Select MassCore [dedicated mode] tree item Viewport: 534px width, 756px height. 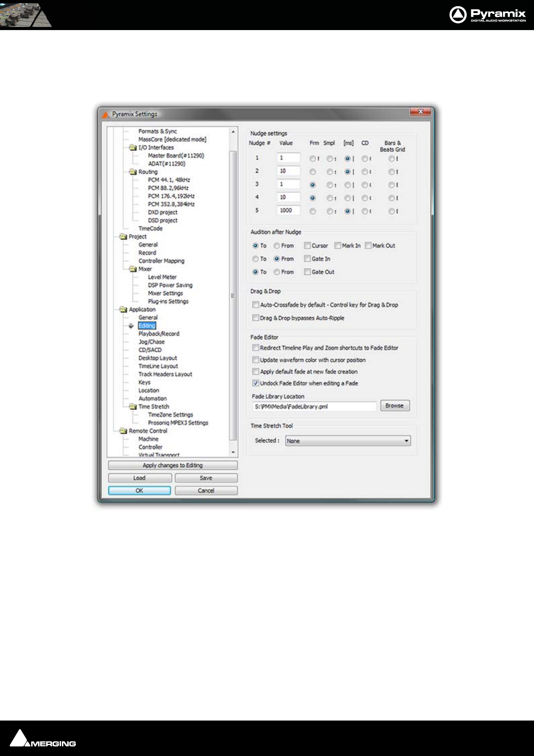[x=172, y=139]
